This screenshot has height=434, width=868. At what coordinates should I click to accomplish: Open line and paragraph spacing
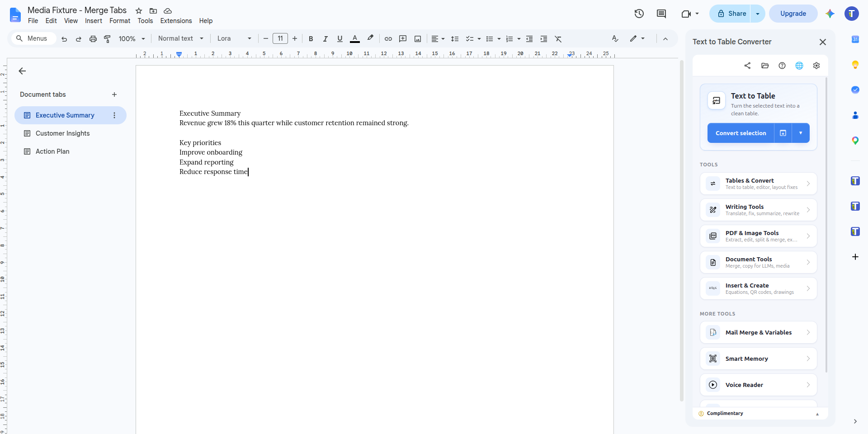click(455, 39)
